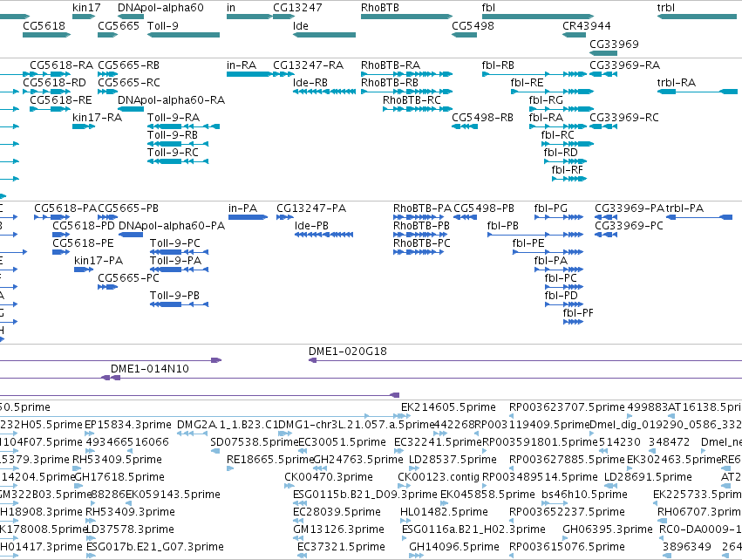Select the Toll-9-PC protein label
The image size is (742, 560).
175,242
